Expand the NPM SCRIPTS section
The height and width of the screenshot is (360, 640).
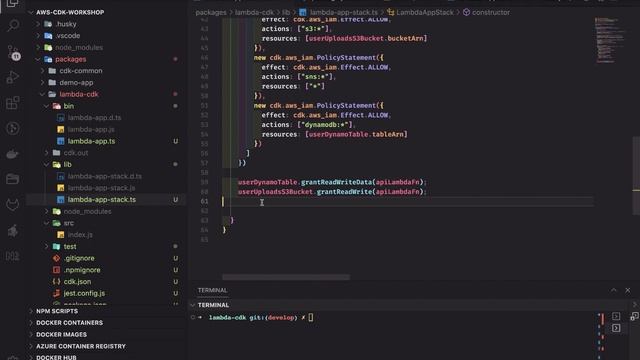pyautogui.click(x=31, y=311)
